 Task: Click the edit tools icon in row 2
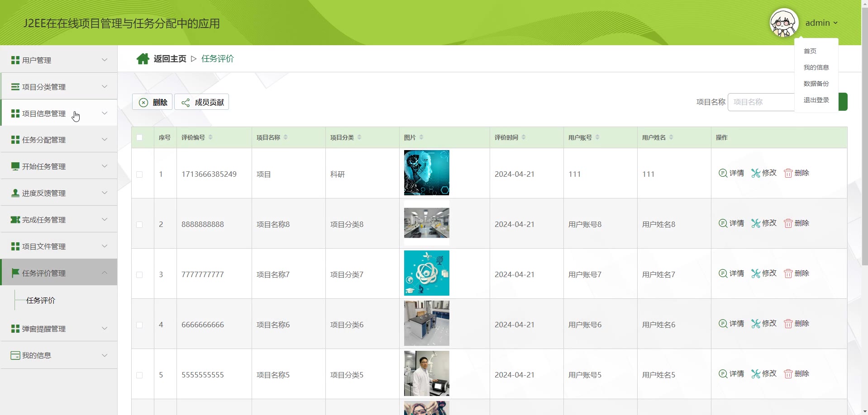click(x=755, y=223)
